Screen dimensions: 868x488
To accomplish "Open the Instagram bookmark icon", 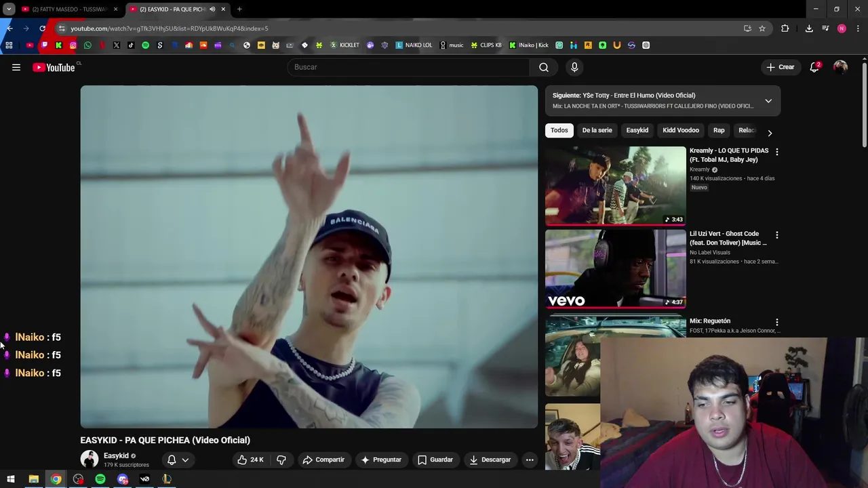I will (73, 45).
